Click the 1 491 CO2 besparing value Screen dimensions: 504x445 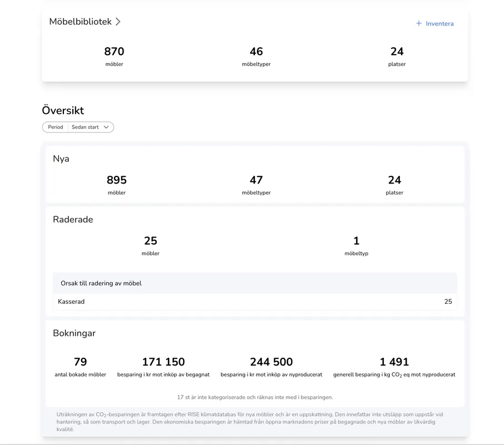point(394,361)
